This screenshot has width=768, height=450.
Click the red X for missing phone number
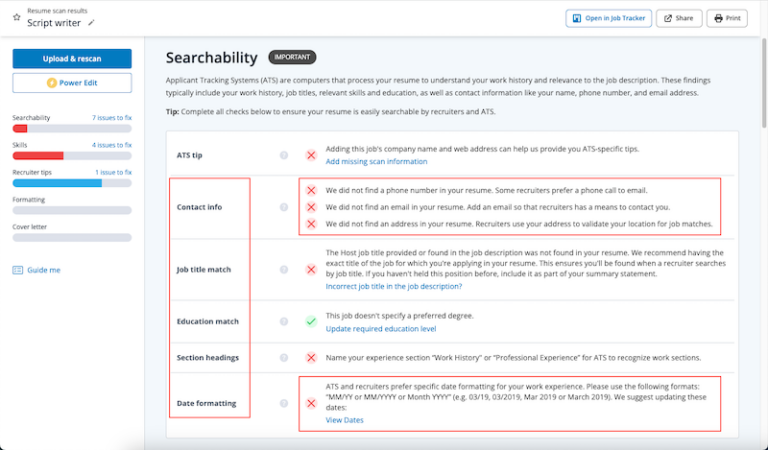(311, 190)
